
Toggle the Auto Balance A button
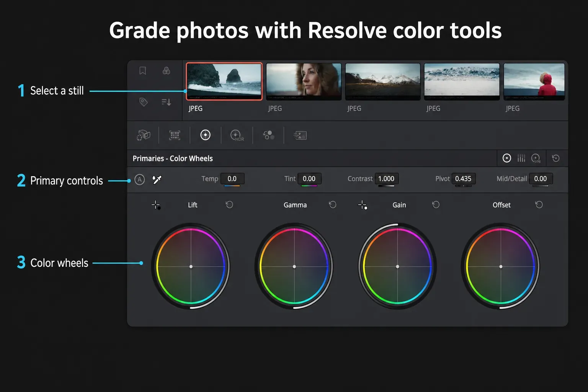click(x=140, y=180)
